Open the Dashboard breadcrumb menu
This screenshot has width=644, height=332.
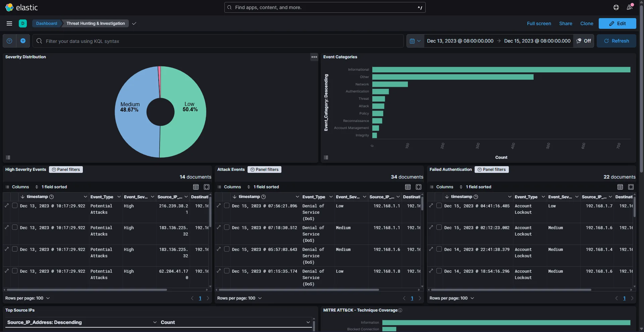[46, 23]
